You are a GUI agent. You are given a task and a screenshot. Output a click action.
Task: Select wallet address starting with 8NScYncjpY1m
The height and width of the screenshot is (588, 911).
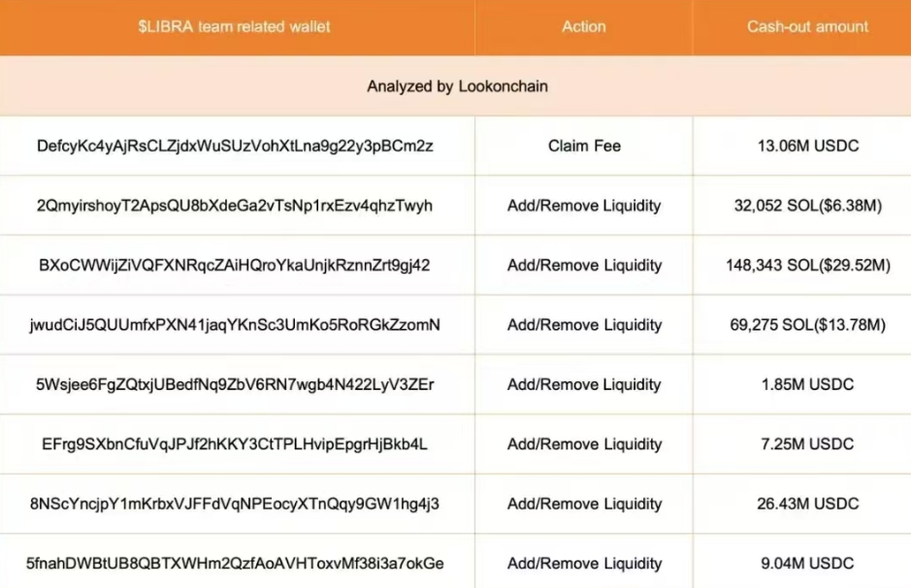pos(235,504)
